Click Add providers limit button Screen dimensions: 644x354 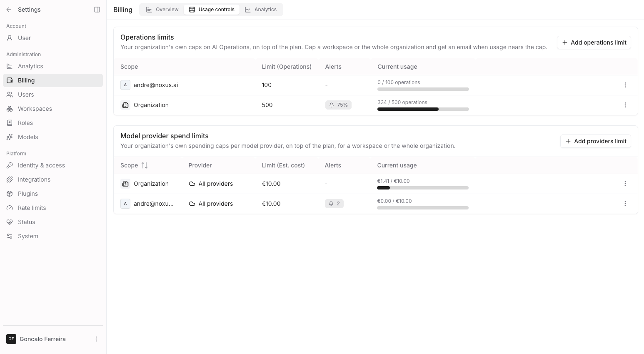click(596, 141)
